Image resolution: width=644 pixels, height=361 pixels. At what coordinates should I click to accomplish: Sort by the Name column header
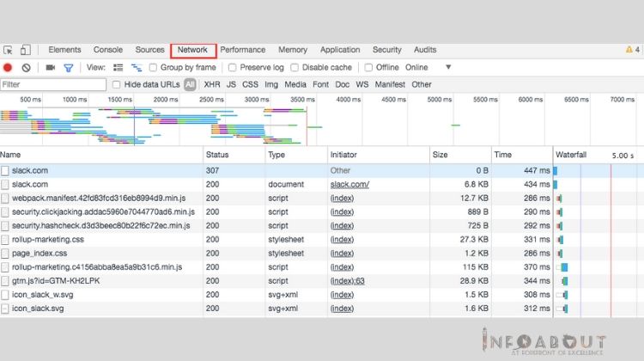click(101, 155)
